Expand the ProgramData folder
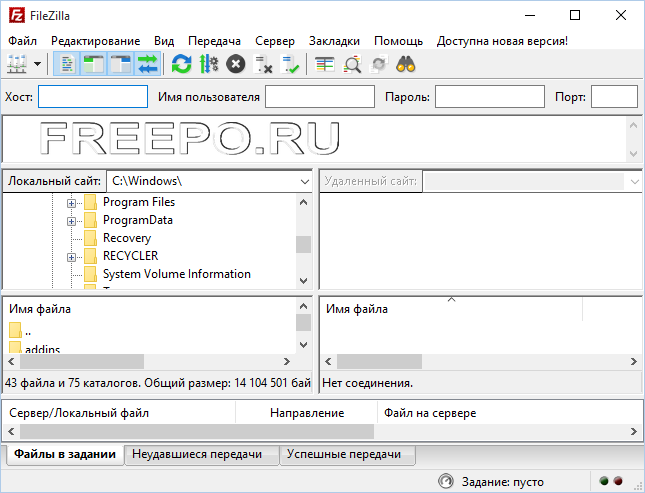Image resolution: width=645 pixels, height=493 pixels. click(x=71, y=221)
